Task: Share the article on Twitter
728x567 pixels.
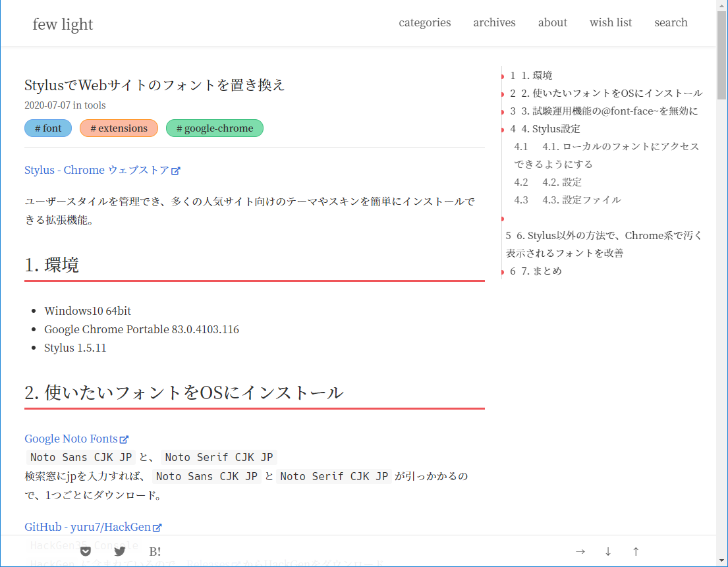Action: (120, 551)
